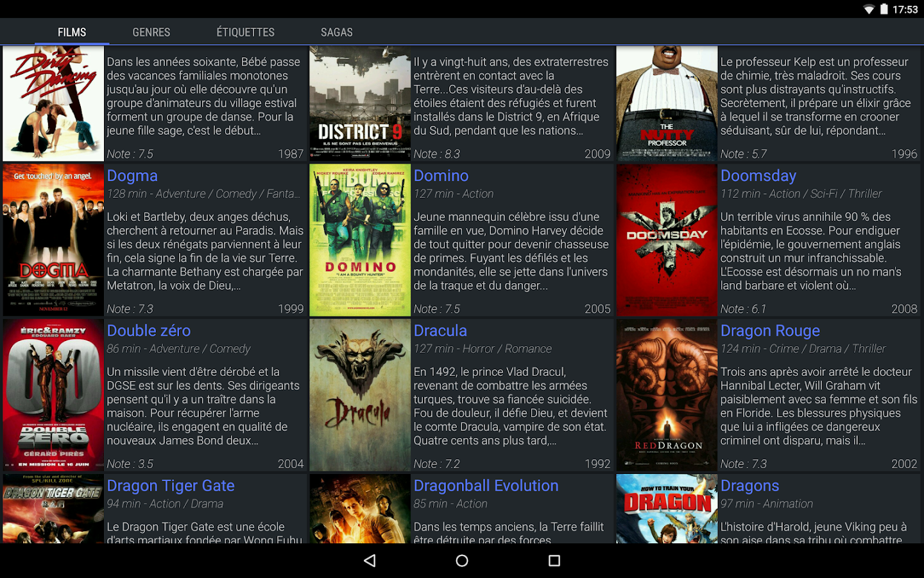Open the Dirty Dancing poster
Image resolution: width=924 pixels, height=578 pixels.
53,103
